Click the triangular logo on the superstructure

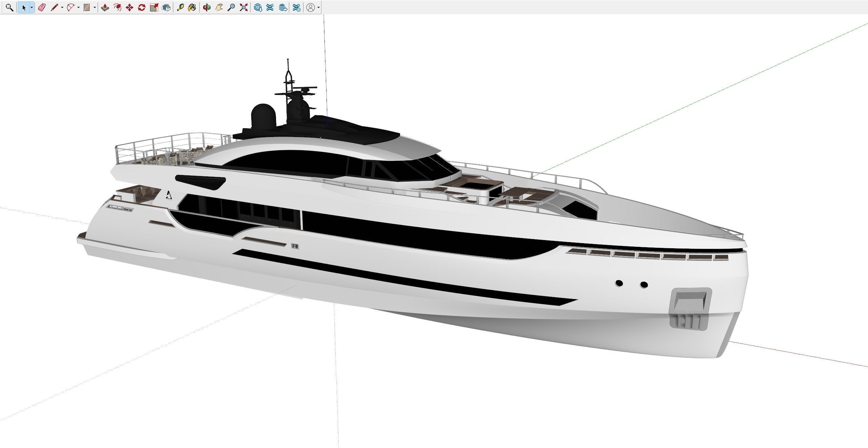coord(169,195)
